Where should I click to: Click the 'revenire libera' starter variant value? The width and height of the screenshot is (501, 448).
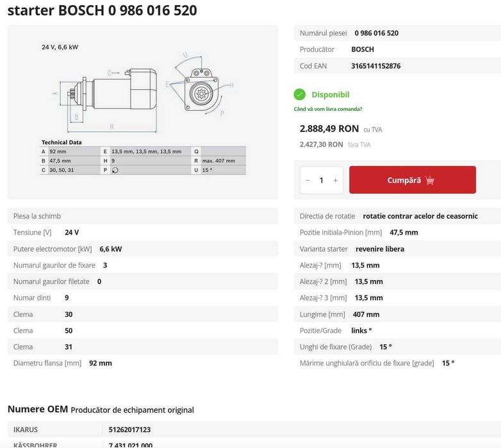(x=379, y=249)
